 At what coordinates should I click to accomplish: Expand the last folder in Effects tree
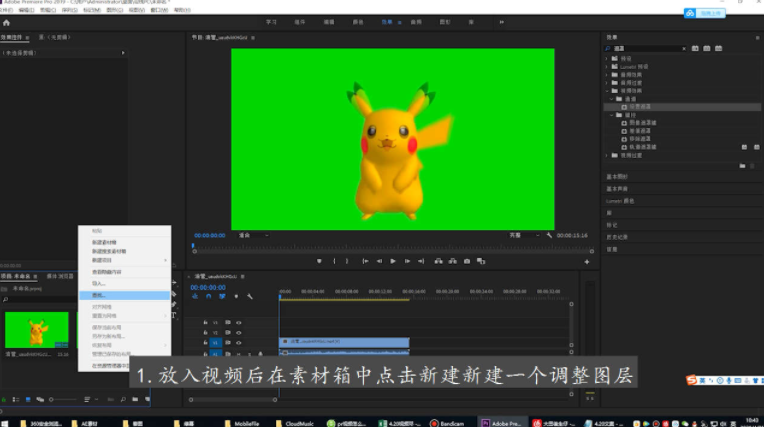(607, 155)
